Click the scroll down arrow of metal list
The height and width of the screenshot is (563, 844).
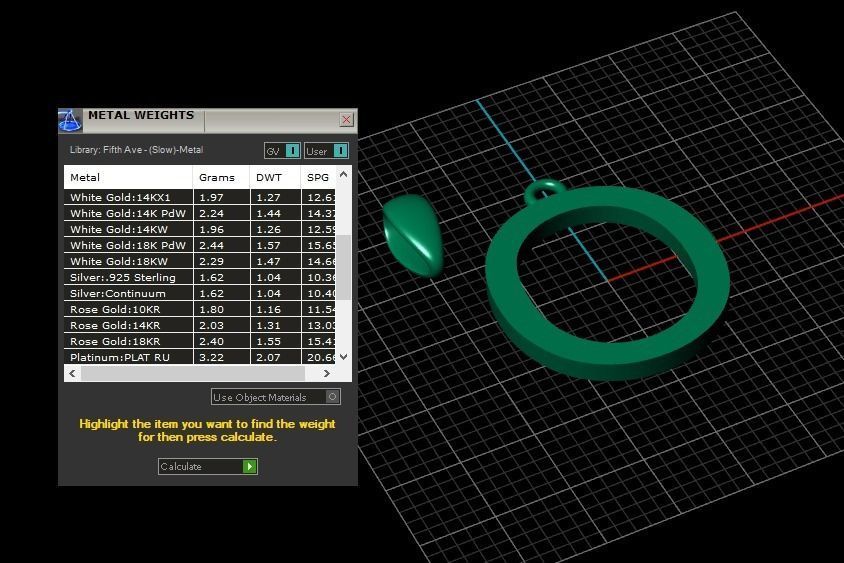[x=343, y=356]
